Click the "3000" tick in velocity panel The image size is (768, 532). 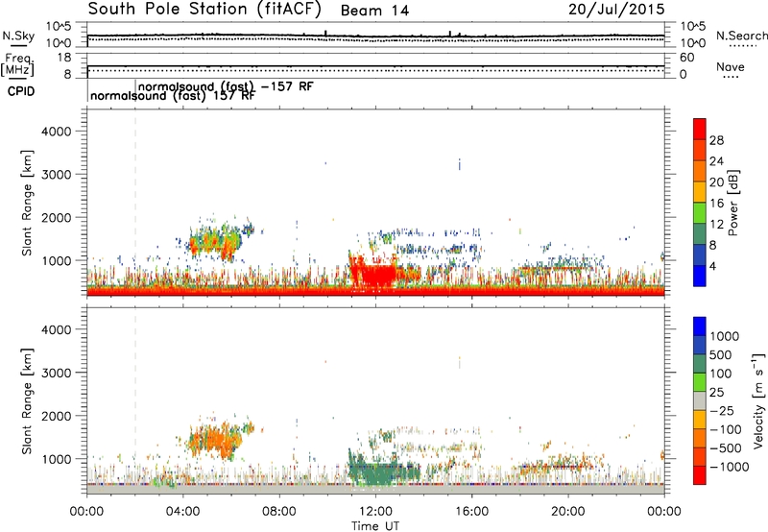pyautogui.click(x=56, y=373)
